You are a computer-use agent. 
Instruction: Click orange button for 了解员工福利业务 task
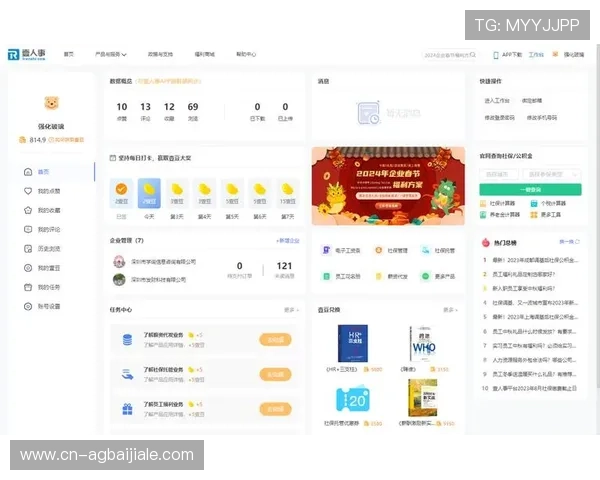coord(275,409)
